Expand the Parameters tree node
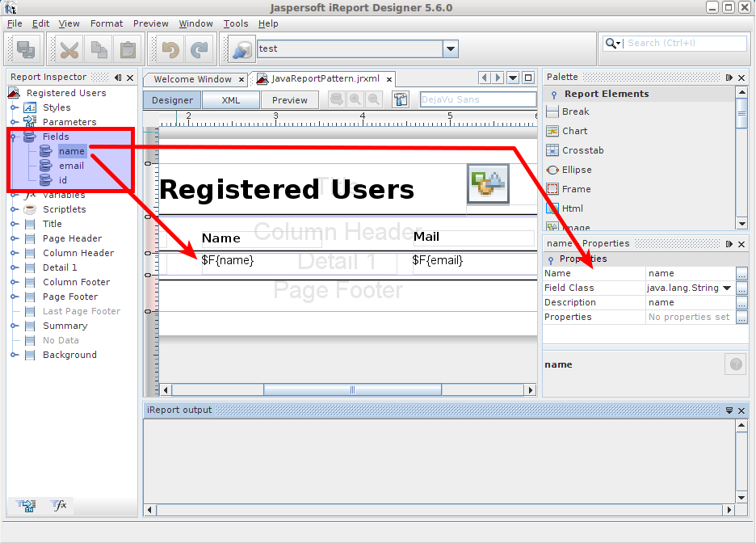The width and height of the screenshot is (756, 543). pos(14,122)
